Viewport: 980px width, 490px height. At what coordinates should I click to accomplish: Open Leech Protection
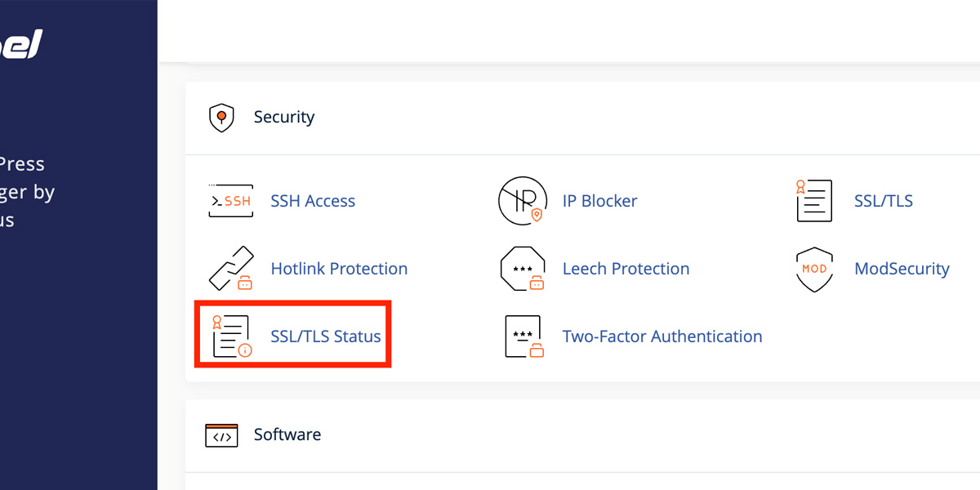tap(626, 268)
